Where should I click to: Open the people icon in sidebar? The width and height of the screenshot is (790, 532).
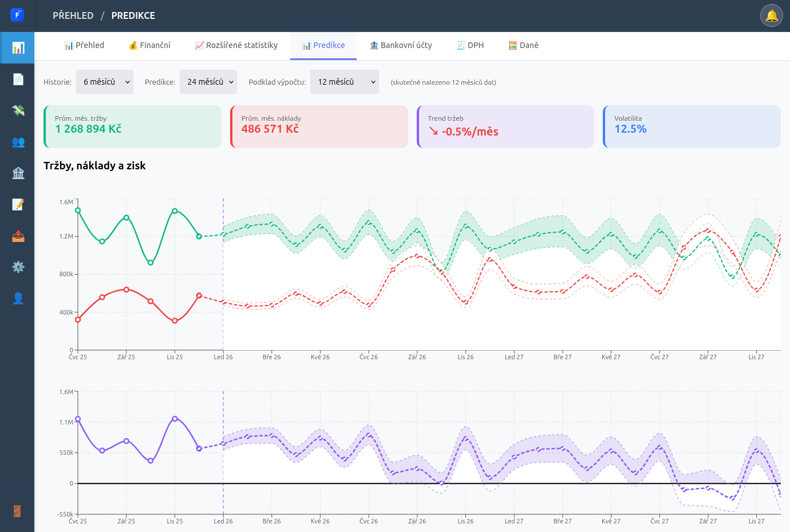pyautogui.click(x=18, y=142)
